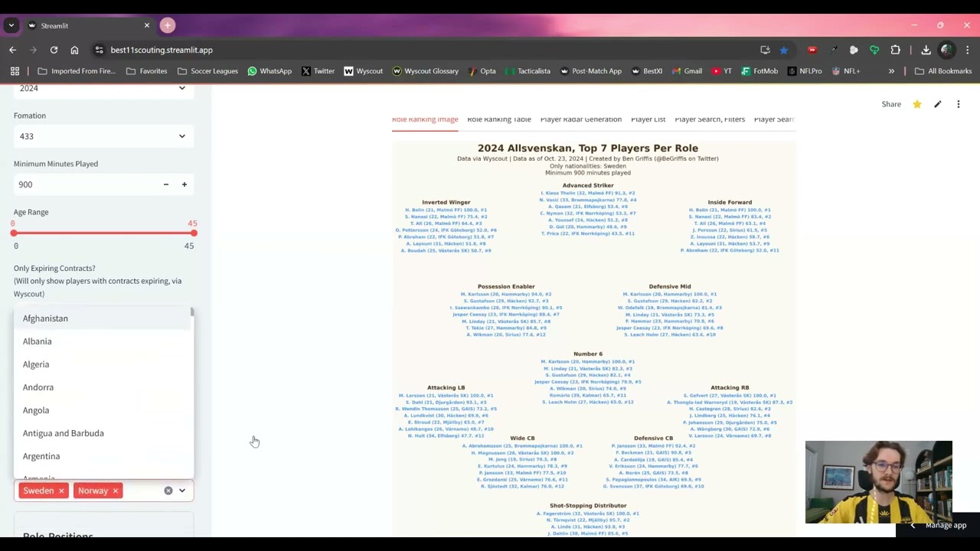The width and height of the screenshot is (980, 551).
Task: Select Angola from nationality list
Action: coord(102,410)
